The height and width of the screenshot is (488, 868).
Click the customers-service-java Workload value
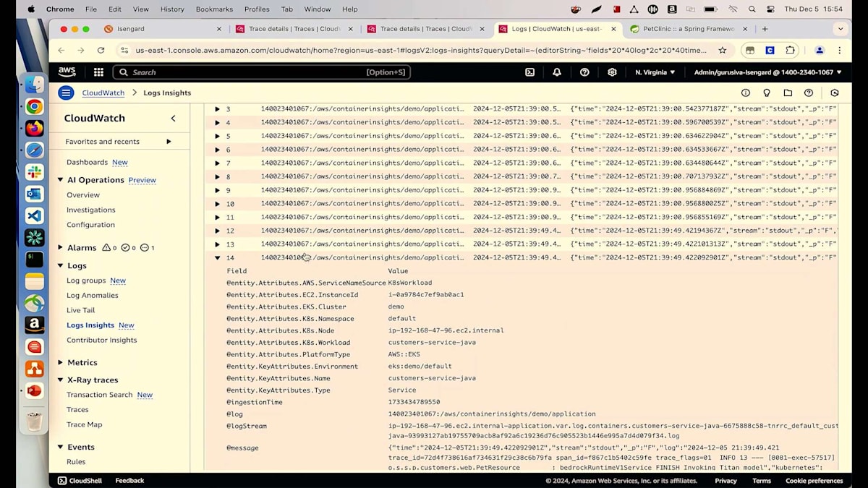pos(432,343)
